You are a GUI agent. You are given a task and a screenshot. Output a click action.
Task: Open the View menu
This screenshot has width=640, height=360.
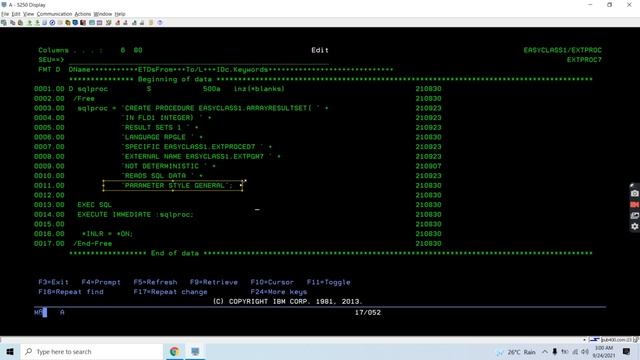click(28, 14)
